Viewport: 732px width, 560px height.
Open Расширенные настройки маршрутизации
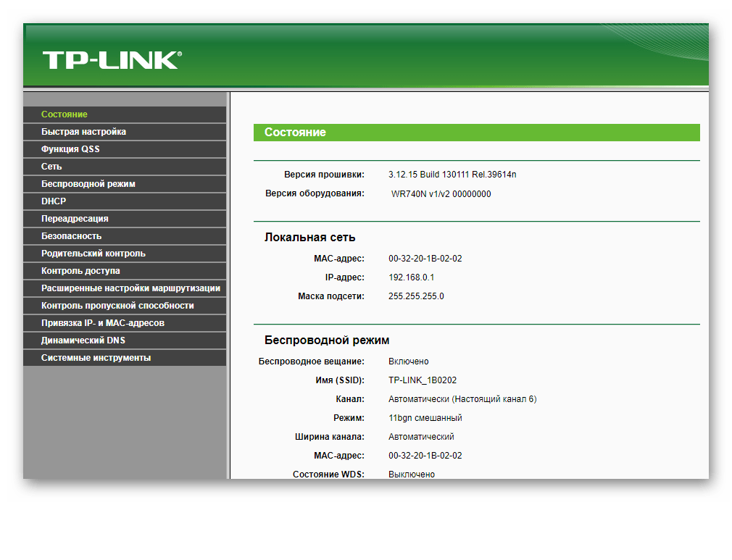coord(130,288)
